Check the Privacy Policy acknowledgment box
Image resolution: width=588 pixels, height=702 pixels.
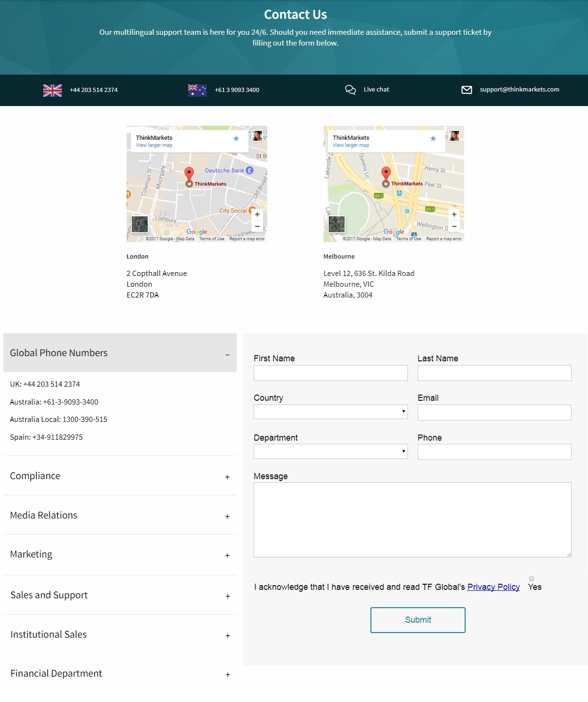532,579
